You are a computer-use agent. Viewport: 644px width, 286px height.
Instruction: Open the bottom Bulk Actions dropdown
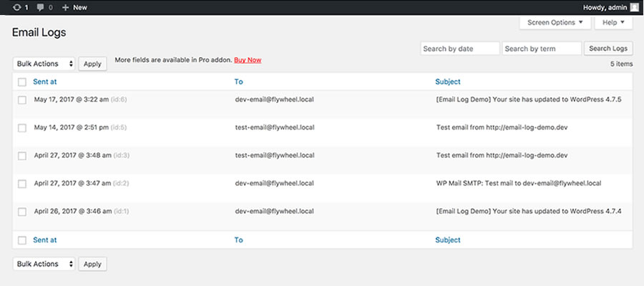click(x=44, y=264)
